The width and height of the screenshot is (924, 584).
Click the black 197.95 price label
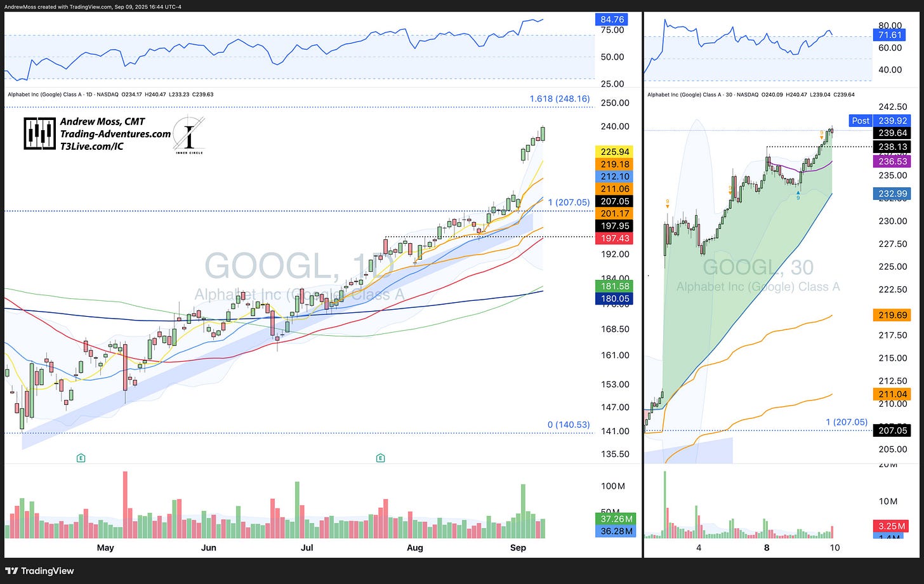point(614,226)
